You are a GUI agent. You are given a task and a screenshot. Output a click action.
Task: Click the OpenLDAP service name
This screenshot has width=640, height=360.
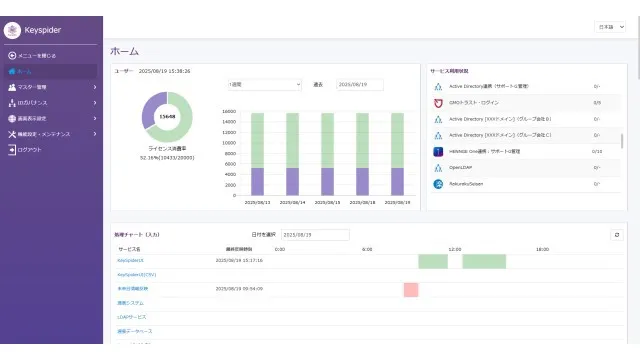coord(460,168)
